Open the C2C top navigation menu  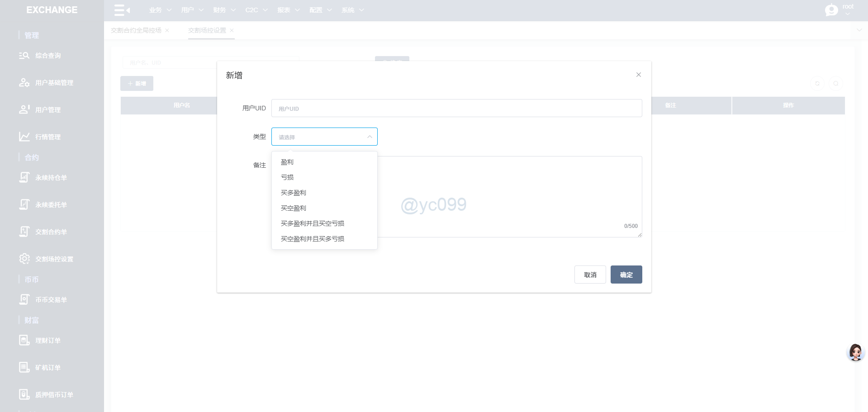pyautogui.click(x=256, y=10)
